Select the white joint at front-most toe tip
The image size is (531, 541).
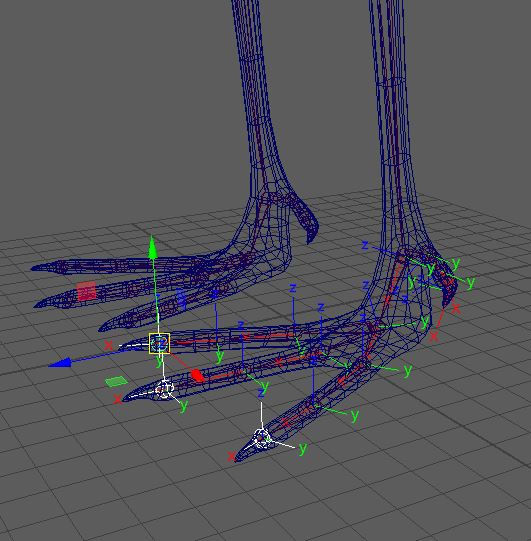coord(262,439)
